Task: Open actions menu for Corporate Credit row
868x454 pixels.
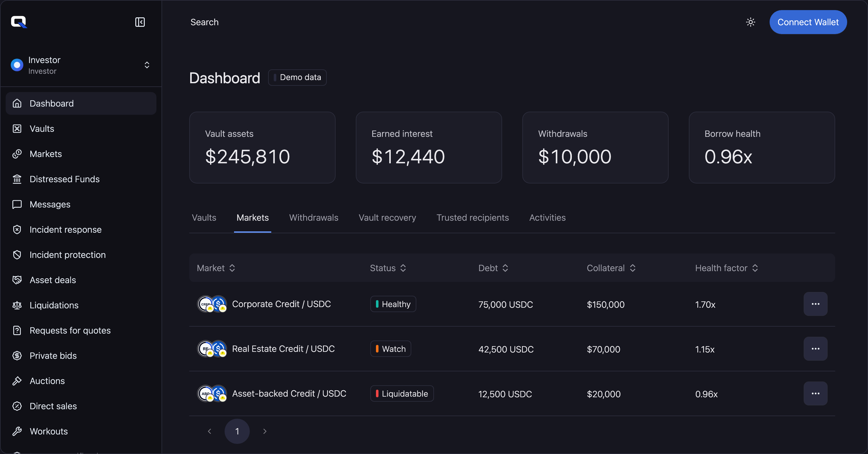Action: pyautogui.click(x=815, y=304)
